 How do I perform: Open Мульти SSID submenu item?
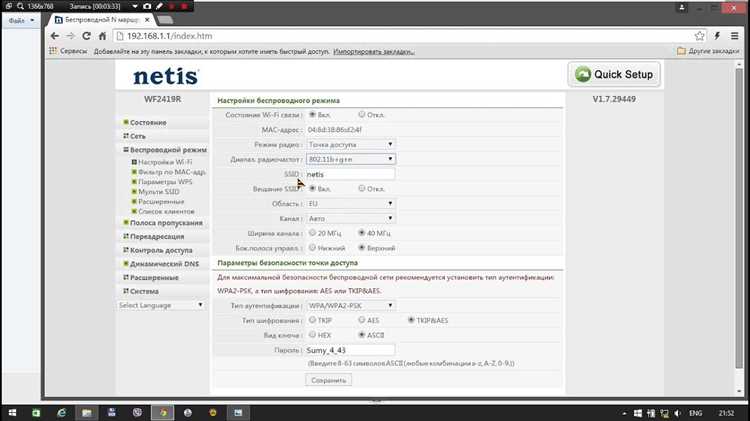click(159, 191)
